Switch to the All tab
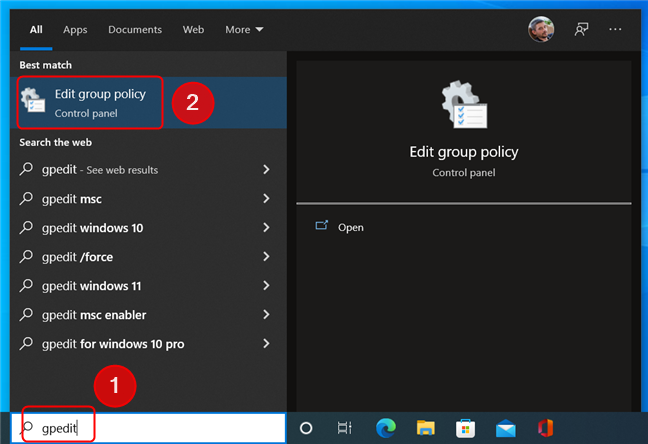This screenshot has width=648, height=444. click(36, 30)
